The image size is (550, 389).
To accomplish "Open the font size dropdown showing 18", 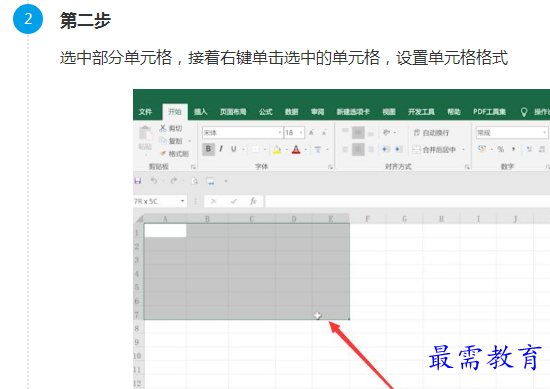I will (301, 133).
